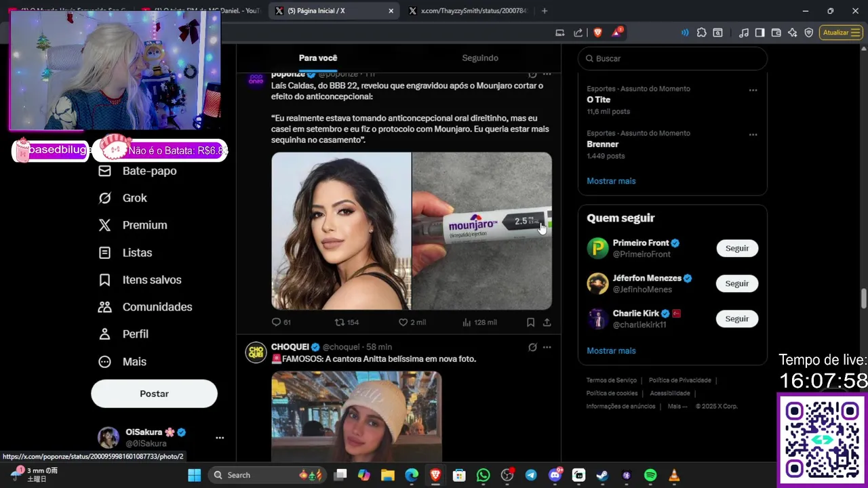Open Acessibilidade footer link
This screenshot has height=488, width=868.
(x=670, y=393)
